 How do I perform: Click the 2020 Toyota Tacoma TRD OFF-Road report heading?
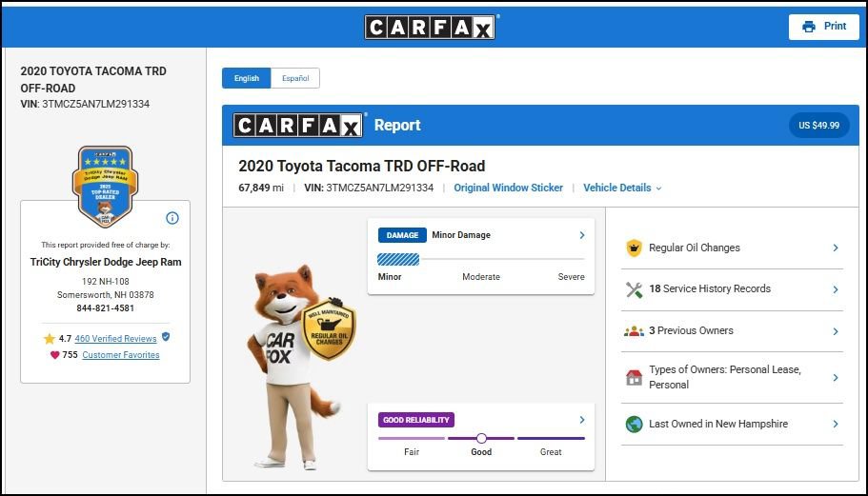click(361, 166)
